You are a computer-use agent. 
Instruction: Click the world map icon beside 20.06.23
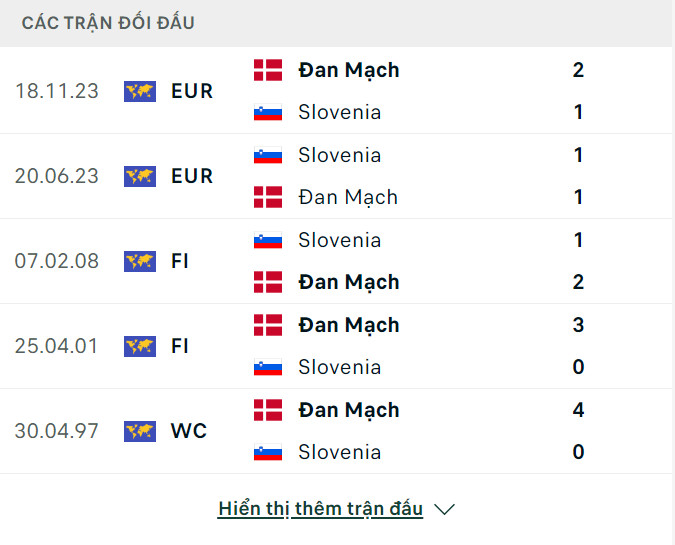click(x=140, y=176)
